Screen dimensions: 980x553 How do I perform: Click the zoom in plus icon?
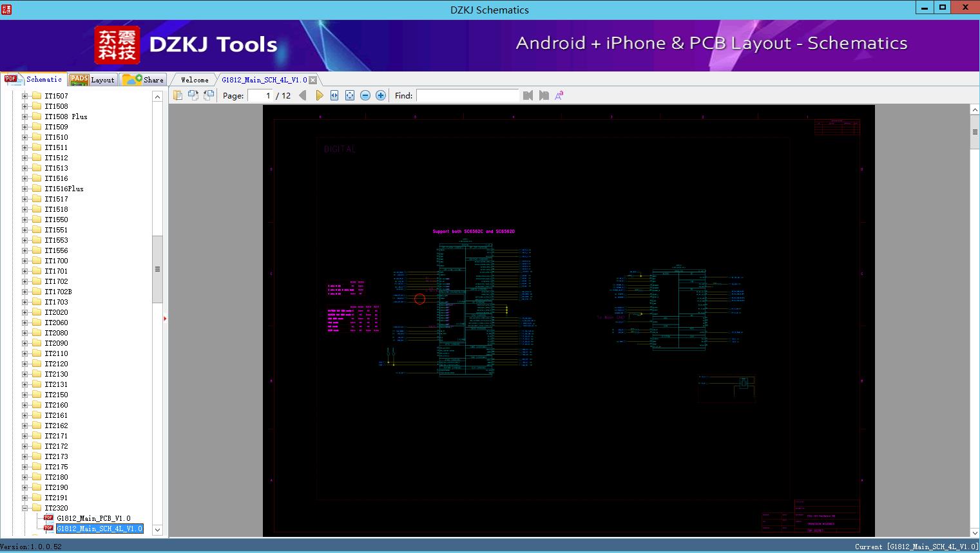click(381, 95)
